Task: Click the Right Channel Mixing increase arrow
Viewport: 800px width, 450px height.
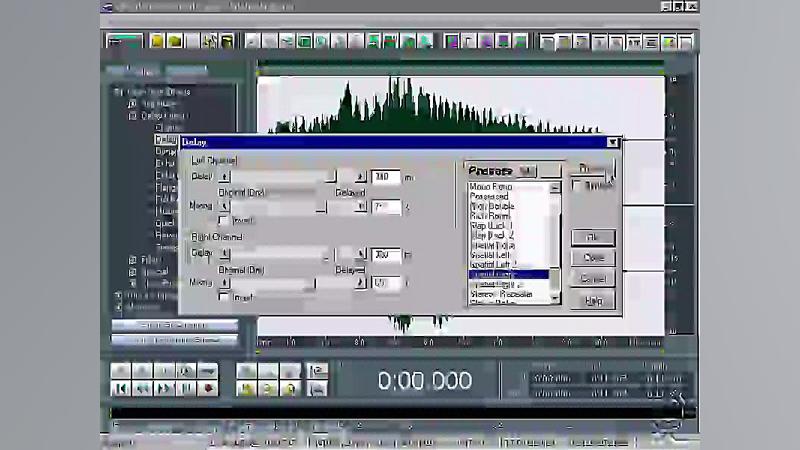Action: pos(361,283)
